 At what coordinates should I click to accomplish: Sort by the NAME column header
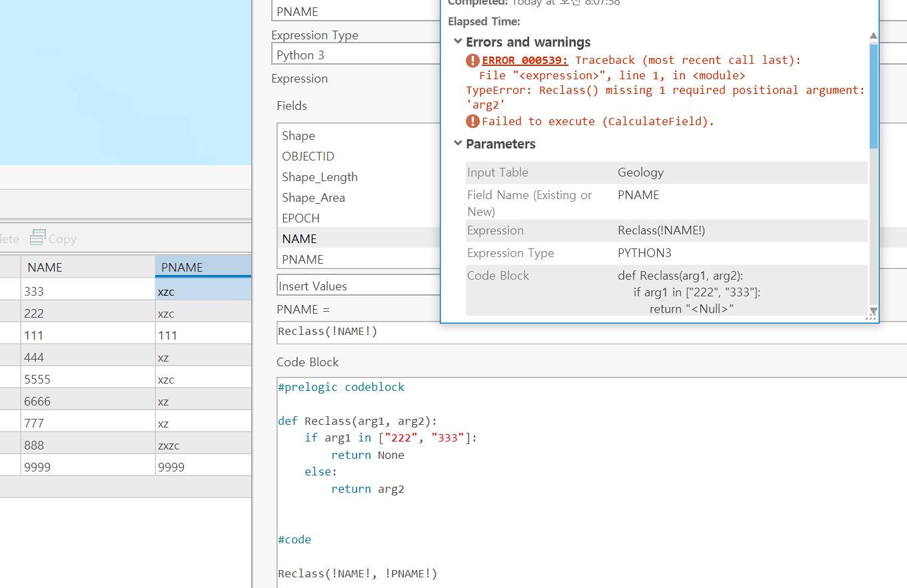87,267
